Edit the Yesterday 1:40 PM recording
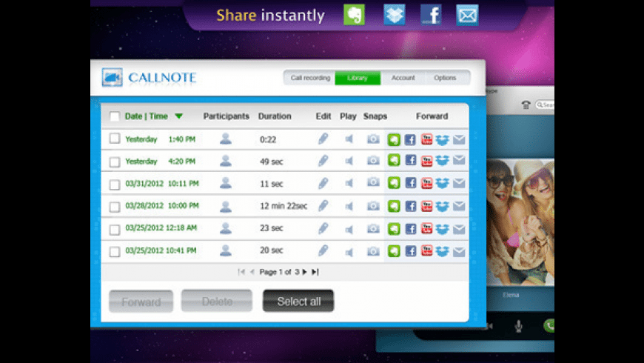Screen dimensions: 644x363 [323, 139]
